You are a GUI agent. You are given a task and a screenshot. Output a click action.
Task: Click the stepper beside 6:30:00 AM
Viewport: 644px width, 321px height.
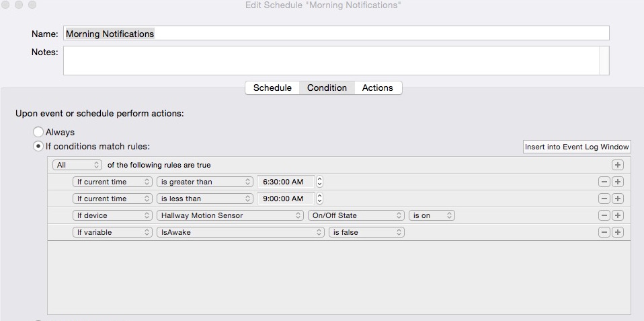319,182
